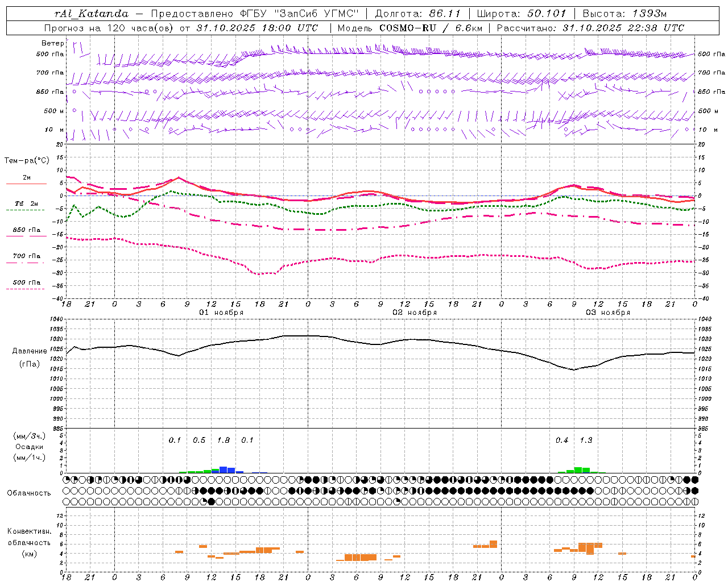Click the Ветер panel label

(52, 43)
